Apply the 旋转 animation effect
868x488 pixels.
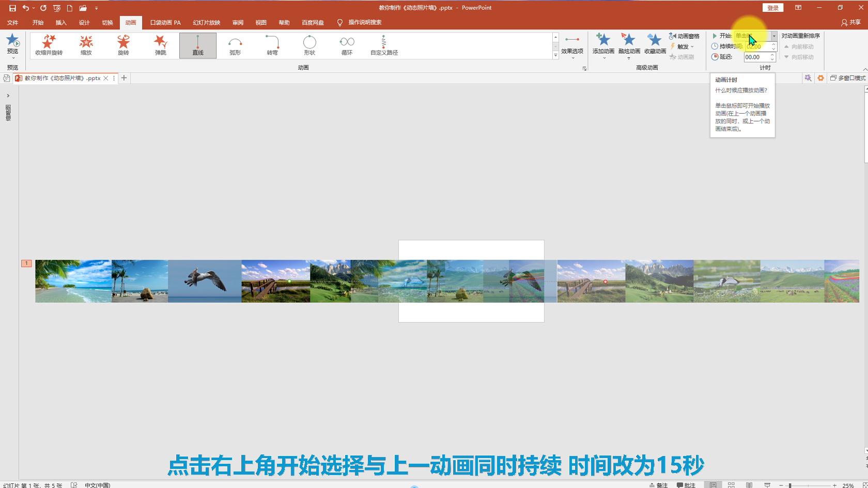click(123, 45)
